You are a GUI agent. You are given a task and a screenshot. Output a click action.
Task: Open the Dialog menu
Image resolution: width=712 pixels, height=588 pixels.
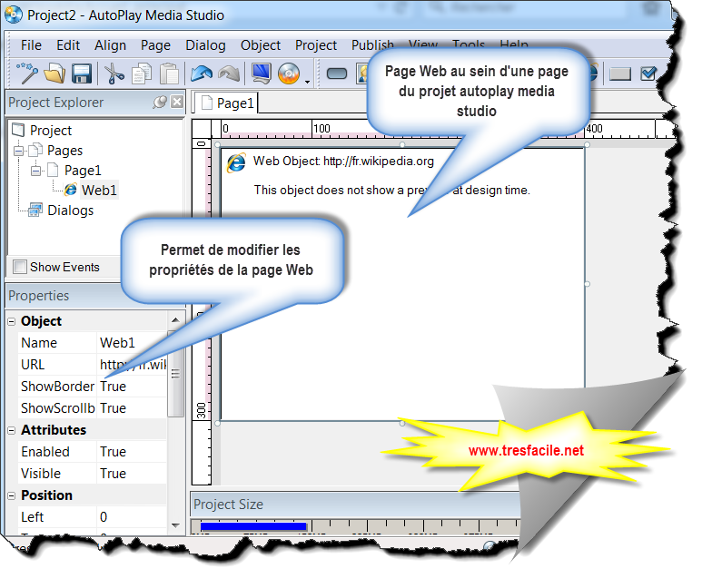click(205, 45)
